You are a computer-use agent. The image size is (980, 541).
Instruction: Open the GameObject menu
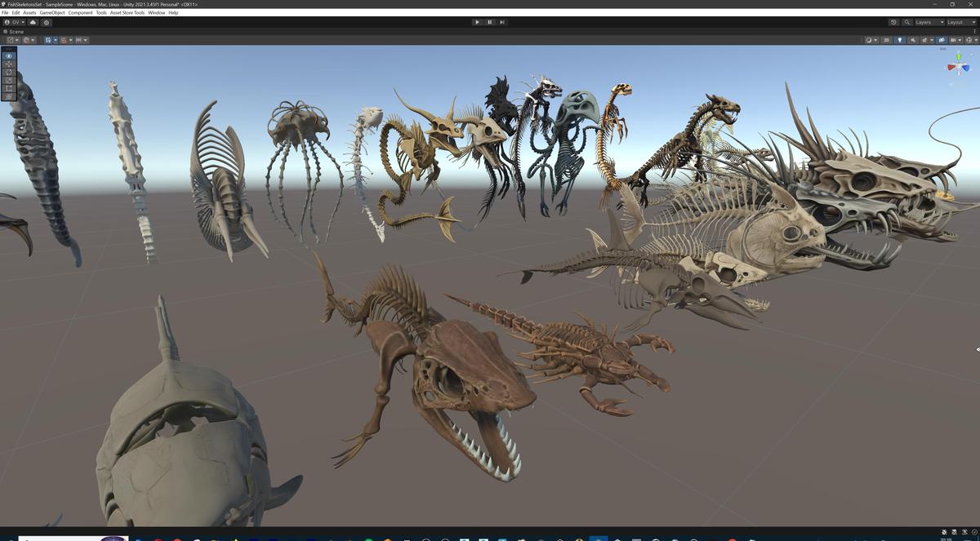pos(52,12)
